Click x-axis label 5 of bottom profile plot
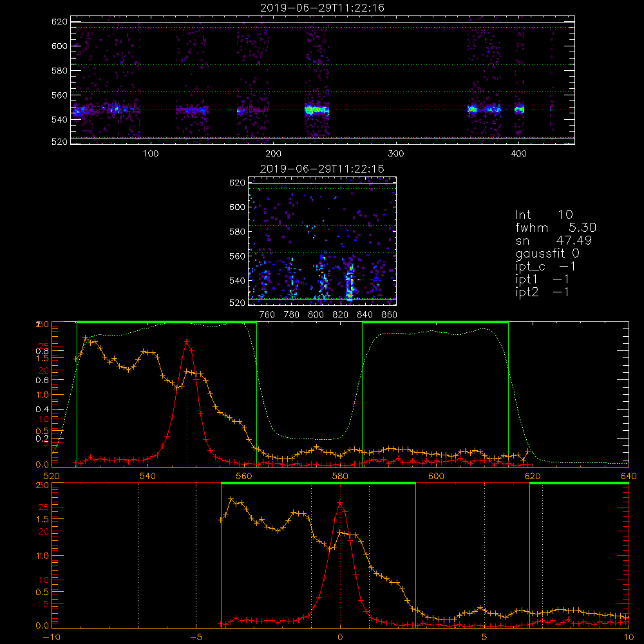 [x=484, y=638]
